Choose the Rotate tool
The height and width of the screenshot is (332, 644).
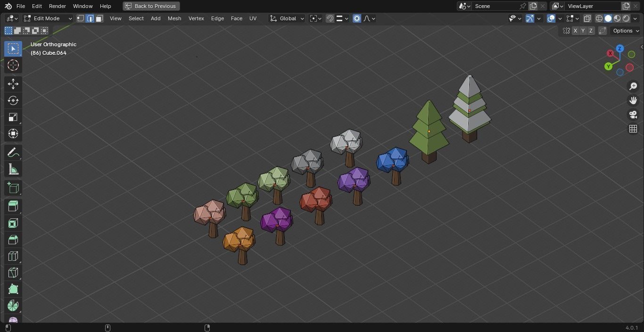point(13,100)
